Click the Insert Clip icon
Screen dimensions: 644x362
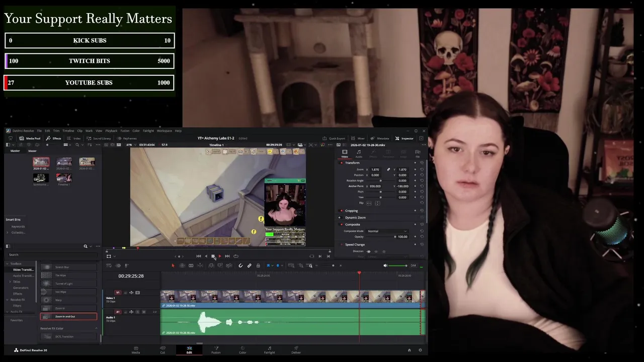(211, 265)
